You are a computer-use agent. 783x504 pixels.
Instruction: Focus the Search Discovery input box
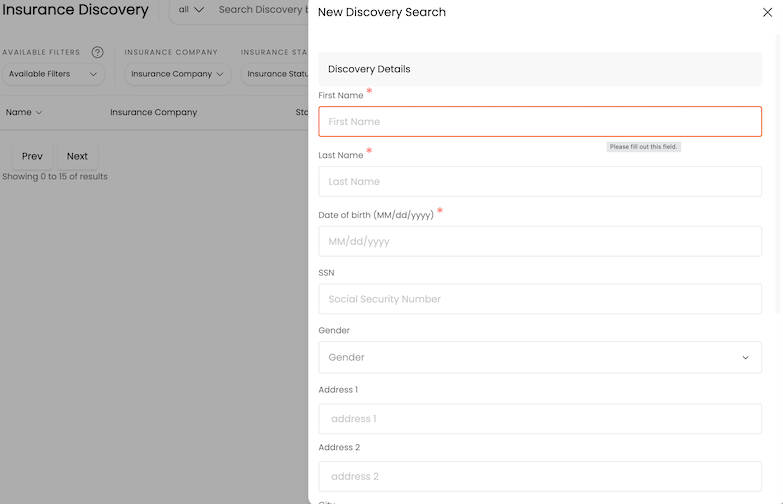pyautogui.click(x=262, y=10)
